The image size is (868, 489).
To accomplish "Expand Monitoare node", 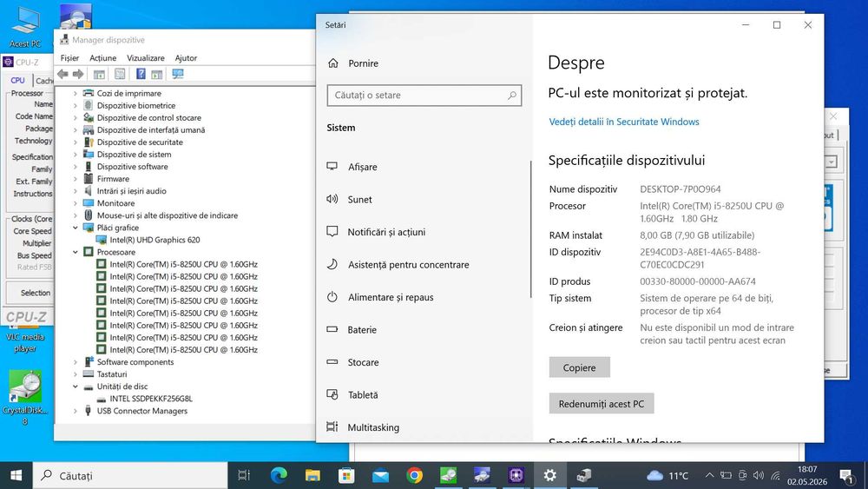I will (x=76, y=203).
